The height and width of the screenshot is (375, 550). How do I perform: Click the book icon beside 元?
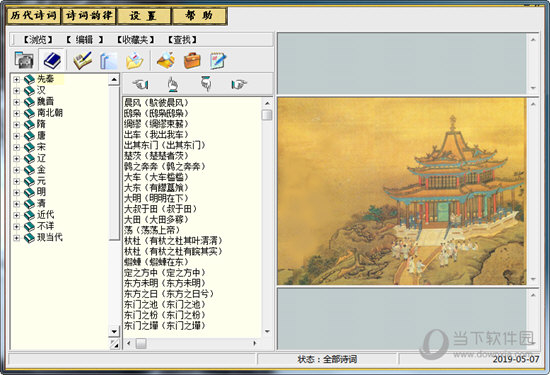coord(29,181)
